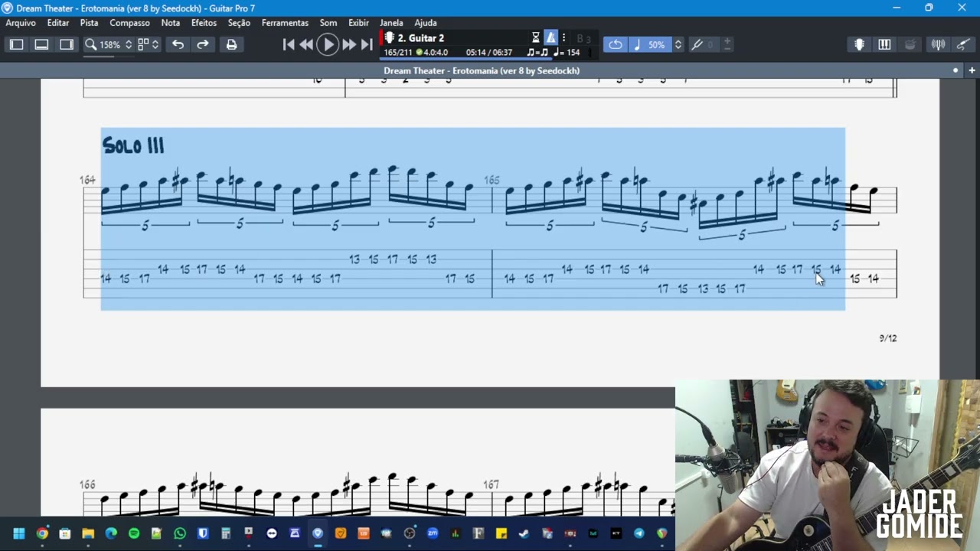Open Microsoft Edge from the taskbar
The height and width of the screenshot is (551, 980).
click(x=111, y=533)
